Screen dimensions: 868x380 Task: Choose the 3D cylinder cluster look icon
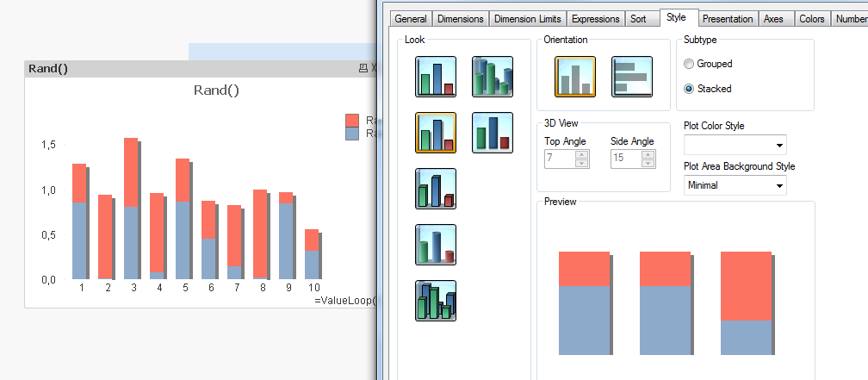(493, 77)
